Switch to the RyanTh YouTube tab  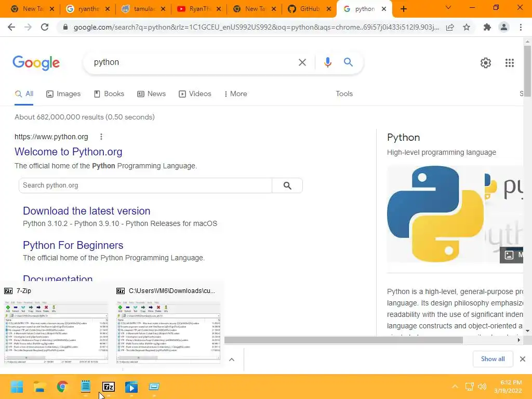coord(199,9)
